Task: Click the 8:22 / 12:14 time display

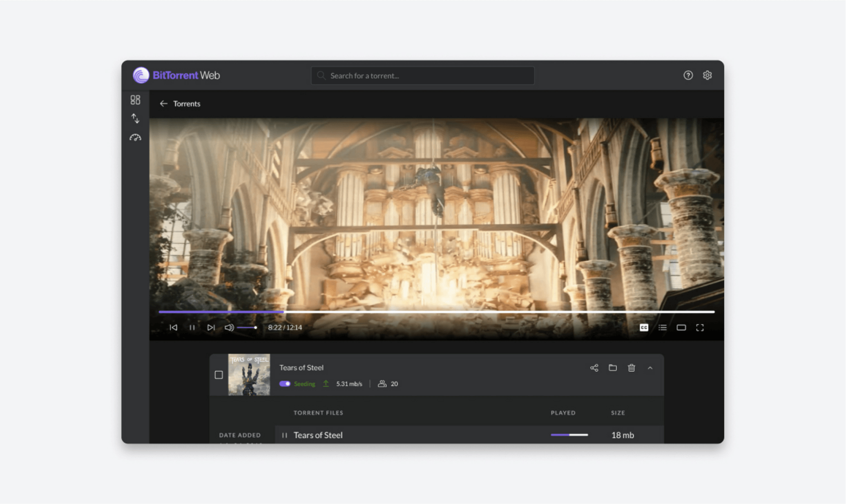Action: click(285, 327)
